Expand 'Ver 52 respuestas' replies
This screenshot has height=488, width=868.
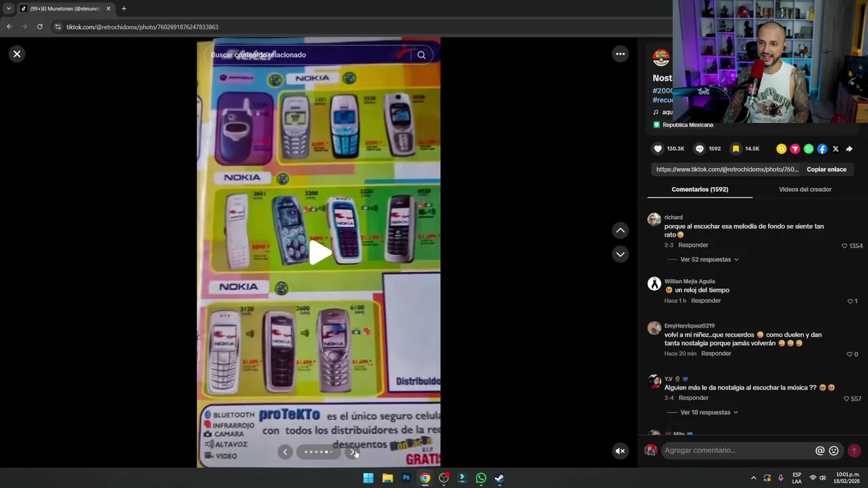tap(709, 260)
